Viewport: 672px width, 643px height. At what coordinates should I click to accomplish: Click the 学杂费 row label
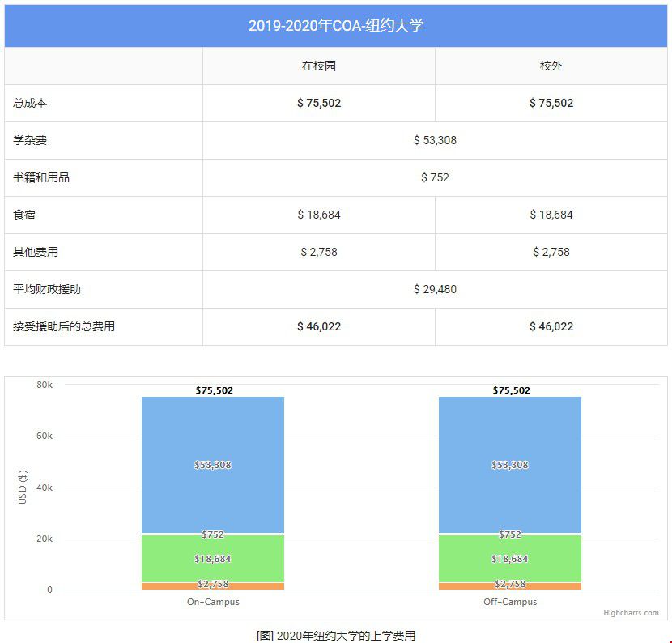click(x=30, y=140)
